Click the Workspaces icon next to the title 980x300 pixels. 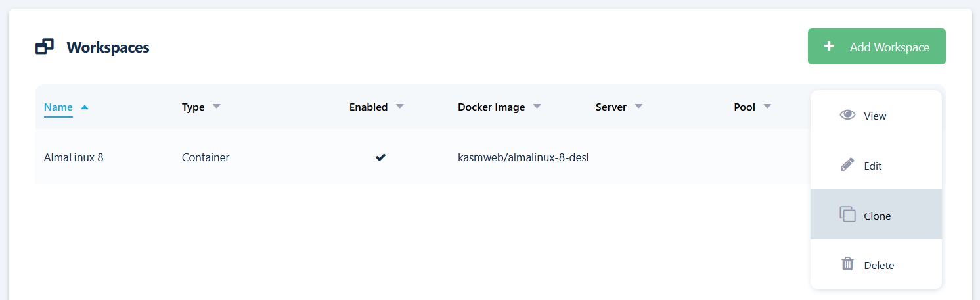(44, 47)
